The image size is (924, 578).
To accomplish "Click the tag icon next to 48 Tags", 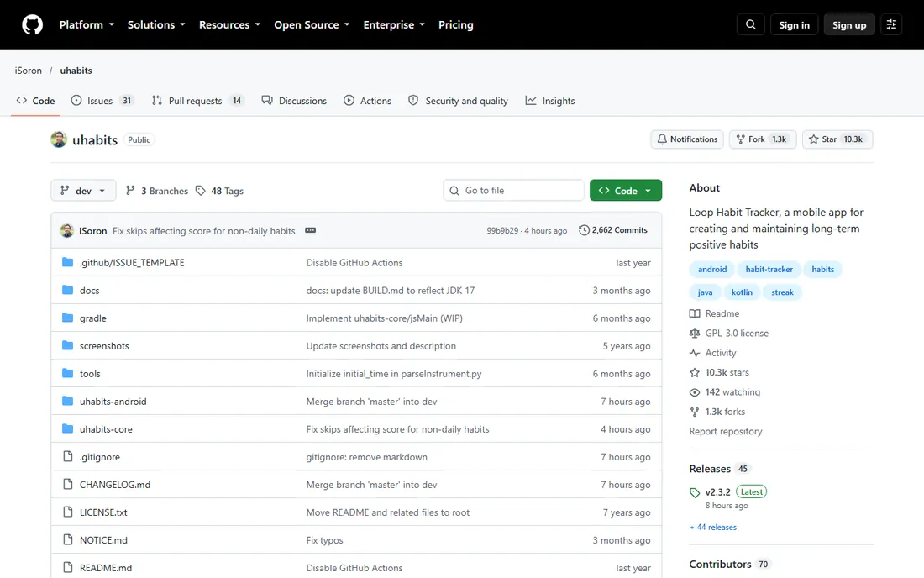I will click(x=201, y=191).
